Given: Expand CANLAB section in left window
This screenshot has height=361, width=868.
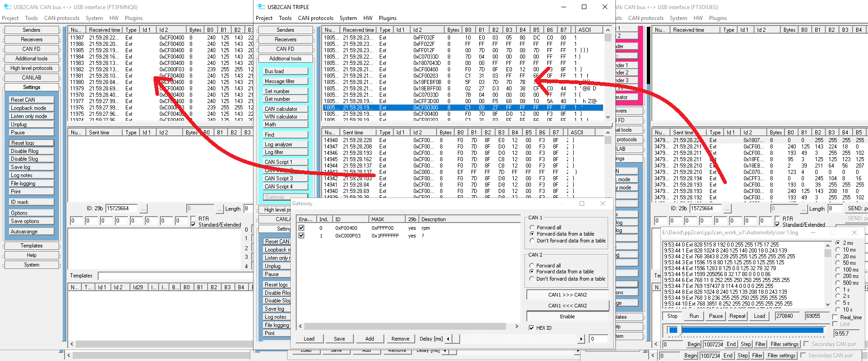Looking at the screenshot, I should (x=31, y=78).
